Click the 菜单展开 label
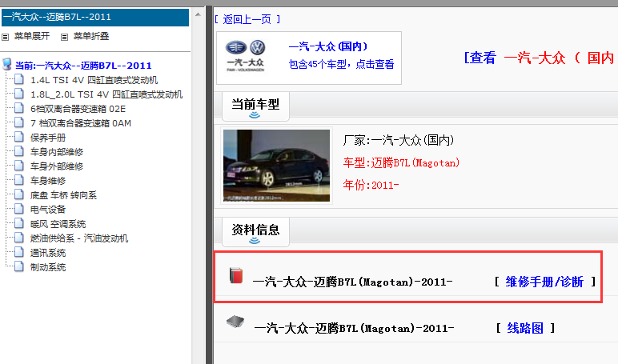This screenshot has width=618, height=364. click(32, 36)
